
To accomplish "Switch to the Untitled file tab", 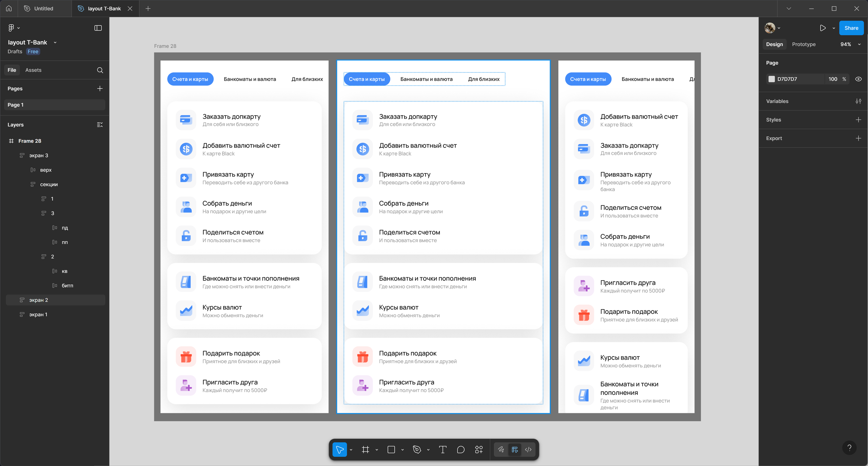I will click(44, 8).
